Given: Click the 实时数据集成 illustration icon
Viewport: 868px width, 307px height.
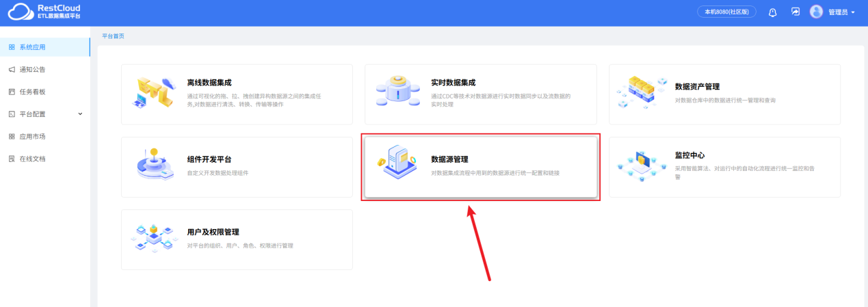Looking at the screenshot, I should coord(397,92).
